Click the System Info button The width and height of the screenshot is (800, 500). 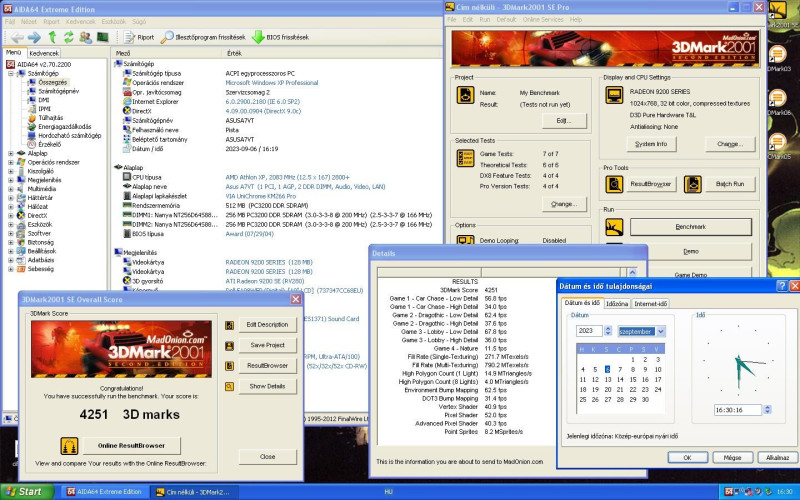pos(651,144)
